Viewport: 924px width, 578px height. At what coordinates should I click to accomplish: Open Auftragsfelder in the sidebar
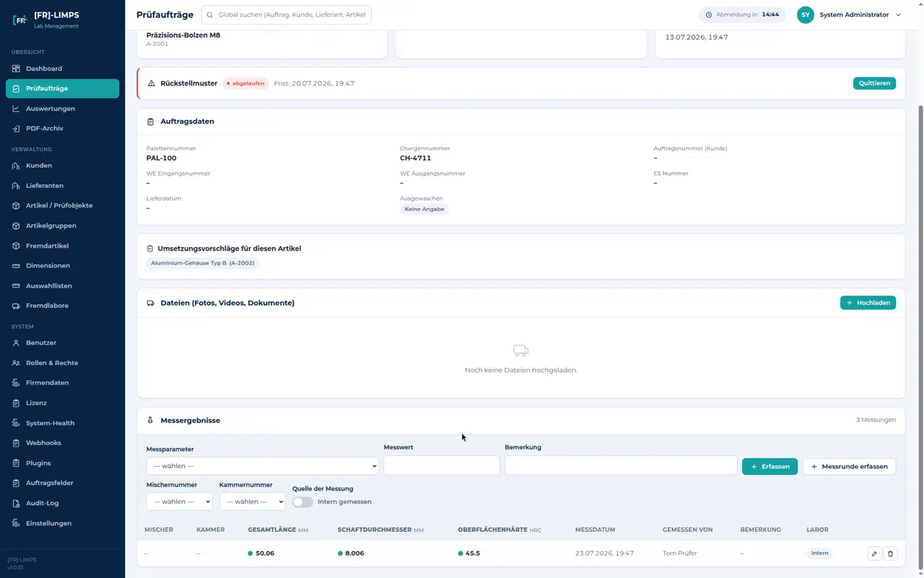tap(63, 483)
